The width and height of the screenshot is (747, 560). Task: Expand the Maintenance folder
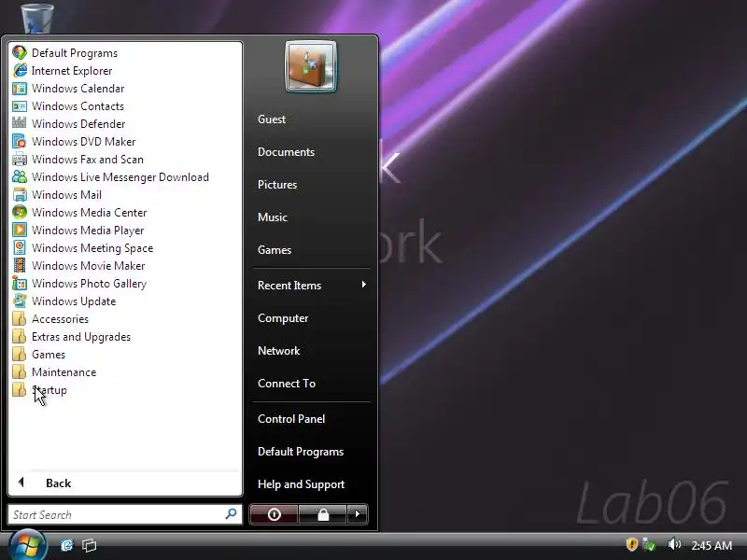[54, 371]
